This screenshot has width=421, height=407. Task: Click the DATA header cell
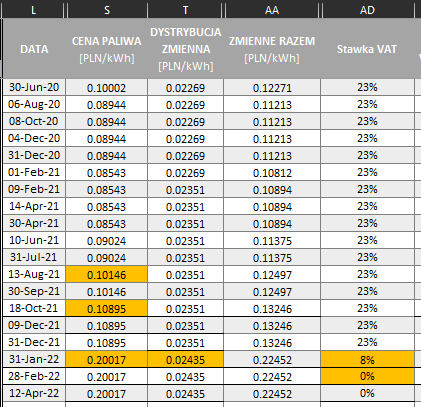point(34,49)
